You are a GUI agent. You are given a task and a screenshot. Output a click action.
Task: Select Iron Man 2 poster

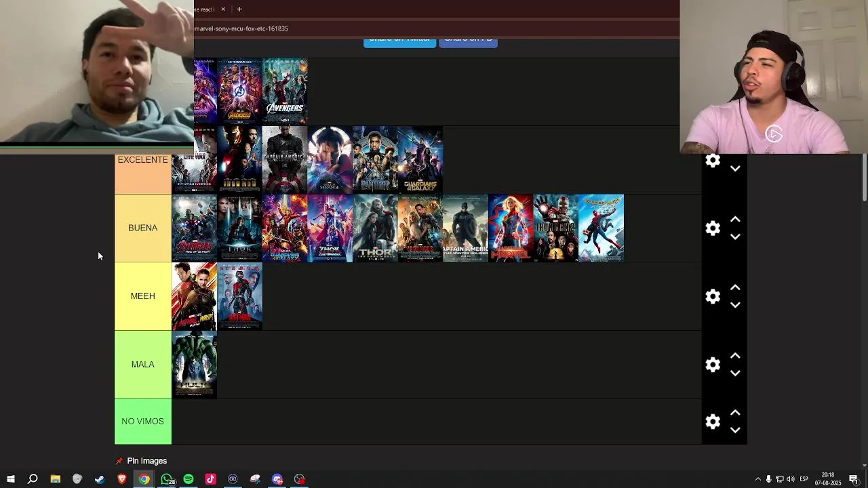556,228
